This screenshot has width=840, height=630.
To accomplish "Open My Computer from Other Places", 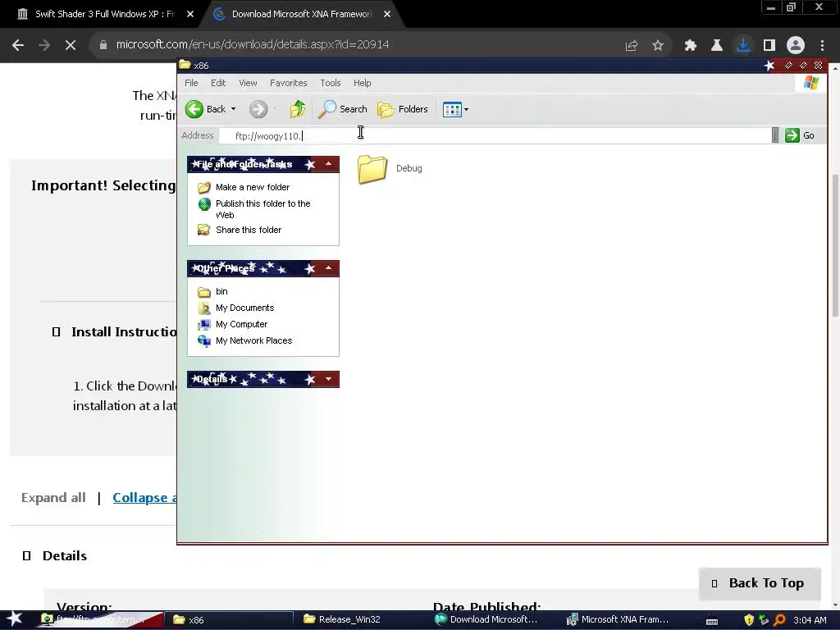I will [x=241, y=324].
